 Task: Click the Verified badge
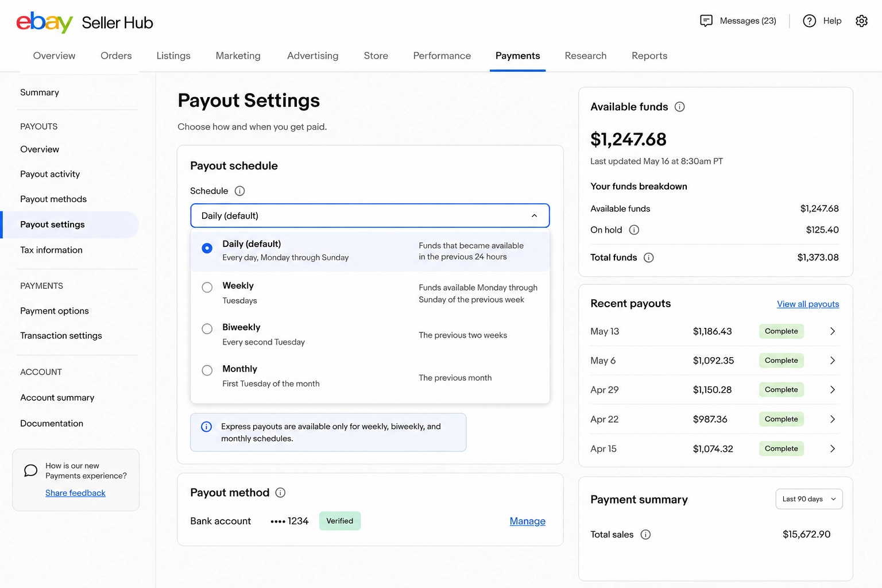pos(340,521)
